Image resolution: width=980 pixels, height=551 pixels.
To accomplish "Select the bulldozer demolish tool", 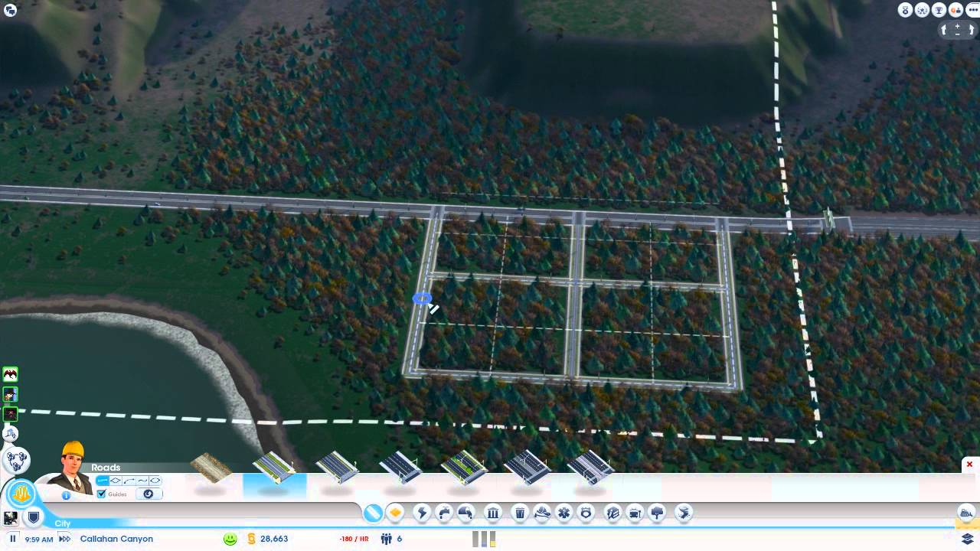I will tap(966, 513).
